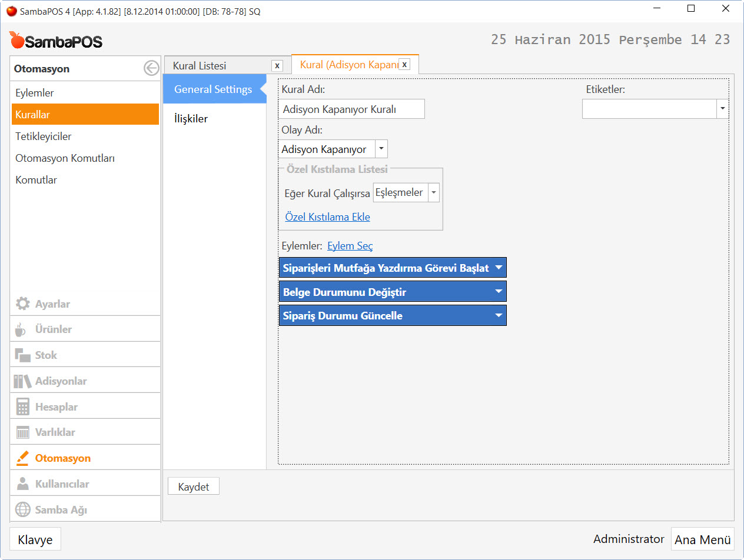Close the Kural (Adisyon Kapanıyor) tab
Screen dimensions: 744x560
(404, 65)
